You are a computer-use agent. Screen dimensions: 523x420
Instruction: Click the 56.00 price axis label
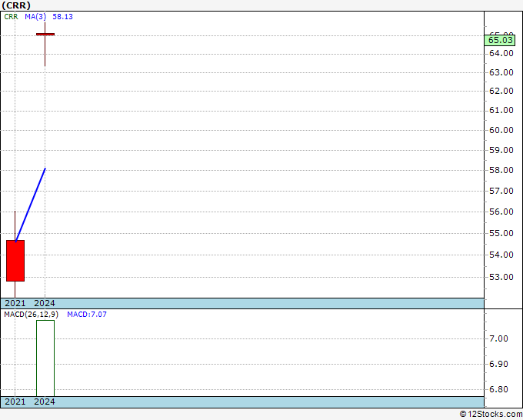501,212
